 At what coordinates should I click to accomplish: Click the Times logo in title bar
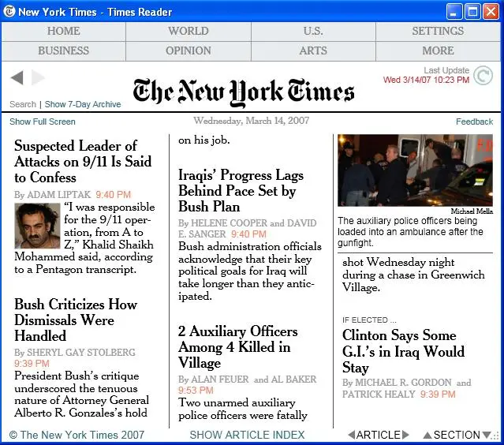click(9, 12)
